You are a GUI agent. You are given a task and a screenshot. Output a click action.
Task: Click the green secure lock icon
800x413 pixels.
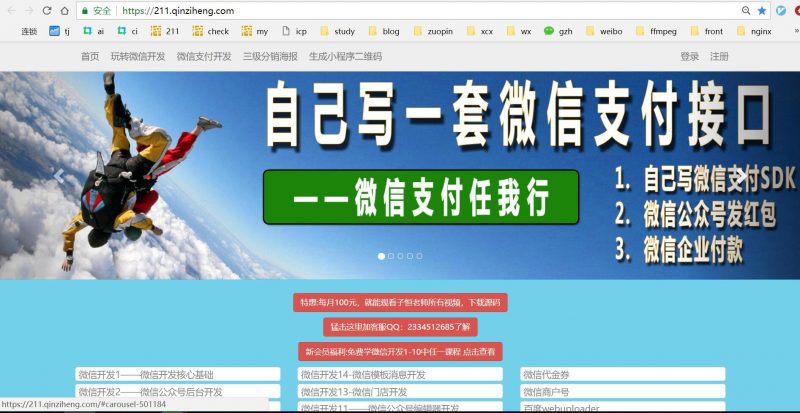85,11
